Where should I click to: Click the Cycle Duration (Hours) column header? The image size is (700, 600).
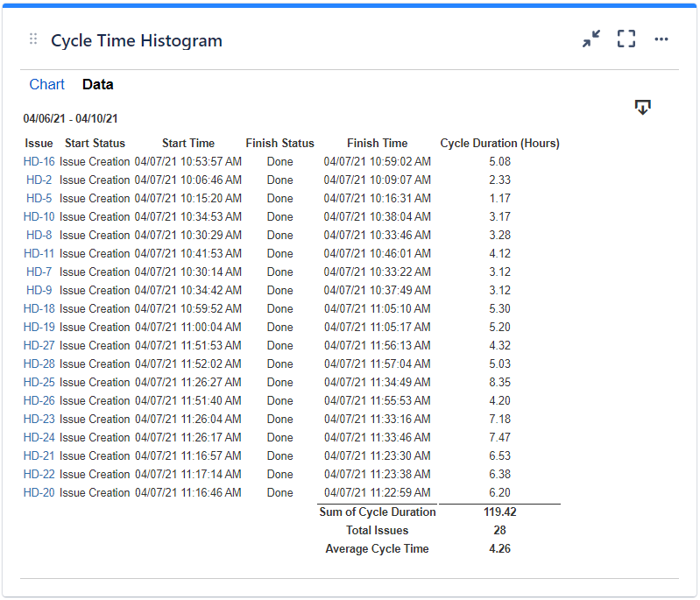(x=499, y=144)
